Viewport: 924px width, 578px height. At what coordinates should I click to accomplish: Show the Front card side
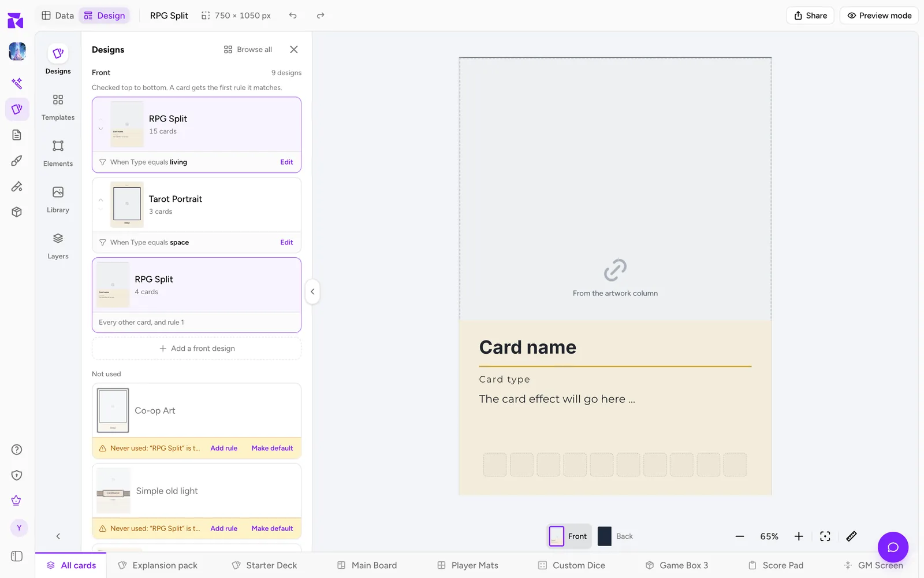point(568,536)
